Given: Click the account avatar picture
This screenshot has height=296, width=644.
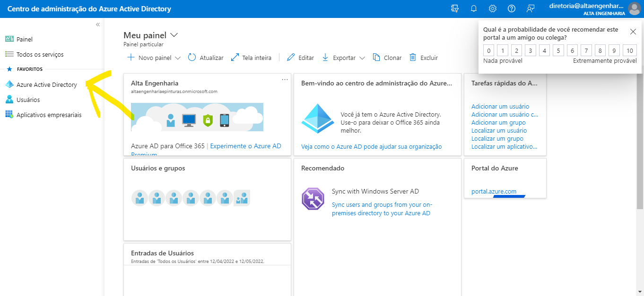Looking at the screenshot, I should [634, 8].
